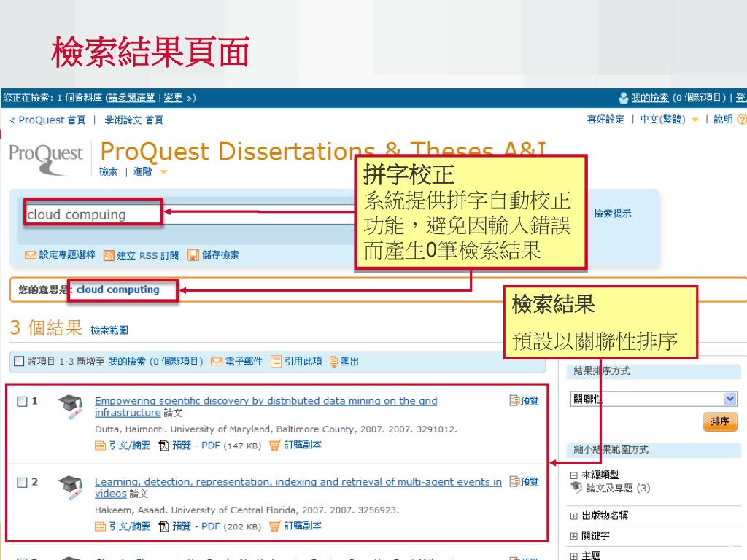The height and width of the screenshot is (560, 747).
Task: Open 喜好設定 preferences
Action: point(605,120)
